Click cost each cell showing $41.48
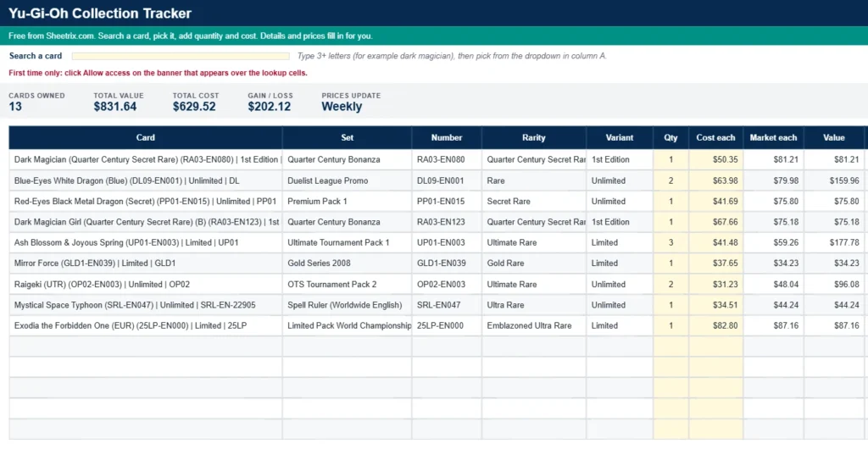 click(x=715, y=242)
